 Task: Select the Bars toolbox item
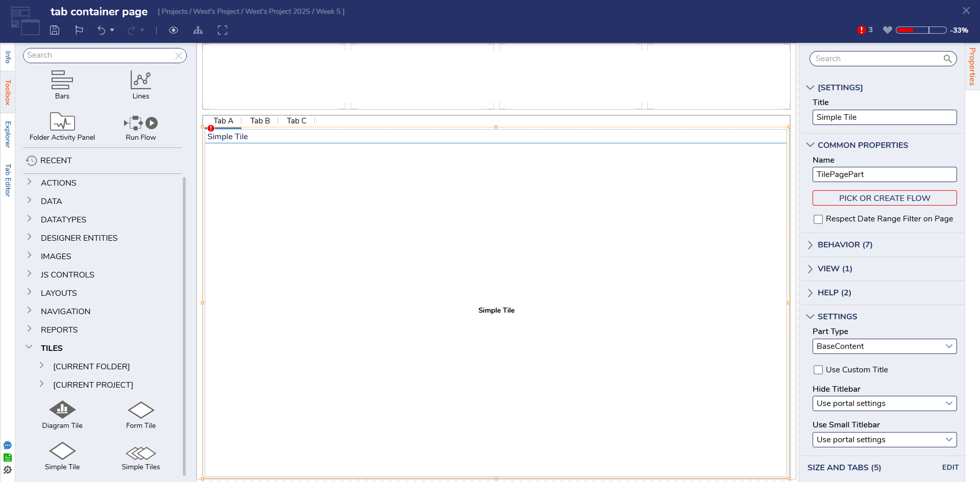click(x=62, y=85)
